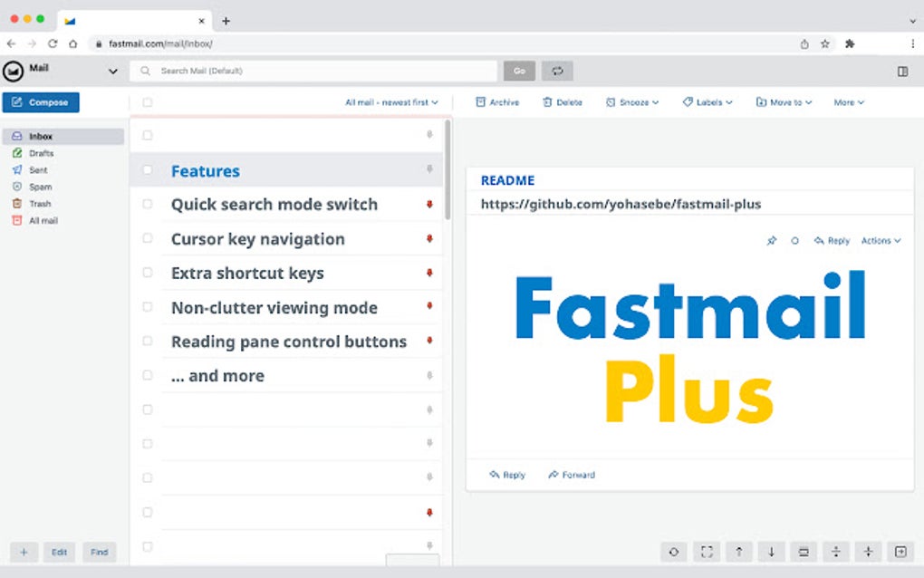
Task: Tick the select-all checkbox above the mail list
Action: point(148,102)
